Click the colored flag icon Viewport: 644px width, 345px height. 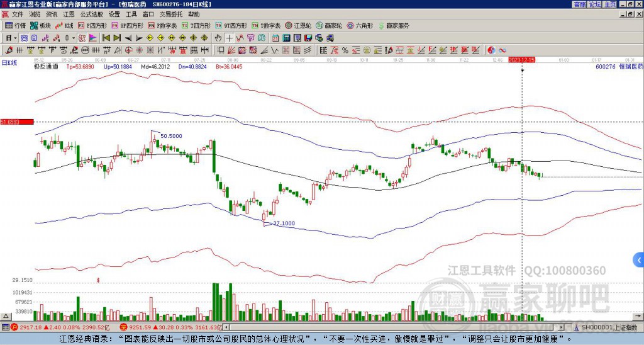pyautogui.click(x=93, y=38)
